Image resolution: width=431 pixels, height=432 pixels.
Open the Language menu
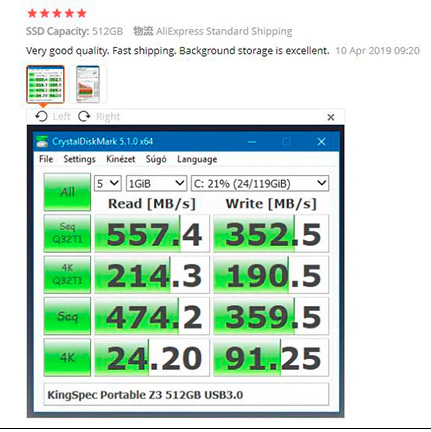(x=197, y=159)
